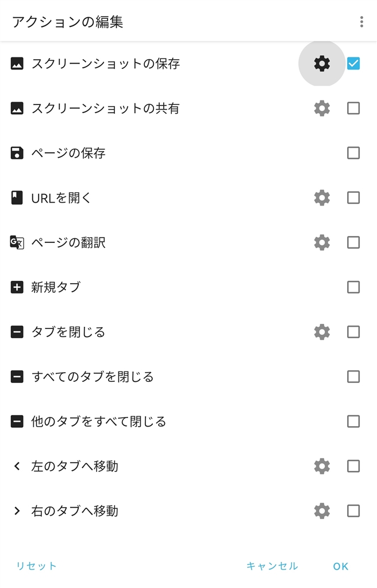This screenshot has width=377, height=588.
Task: Click the リセット button
Action: point(37,566)
